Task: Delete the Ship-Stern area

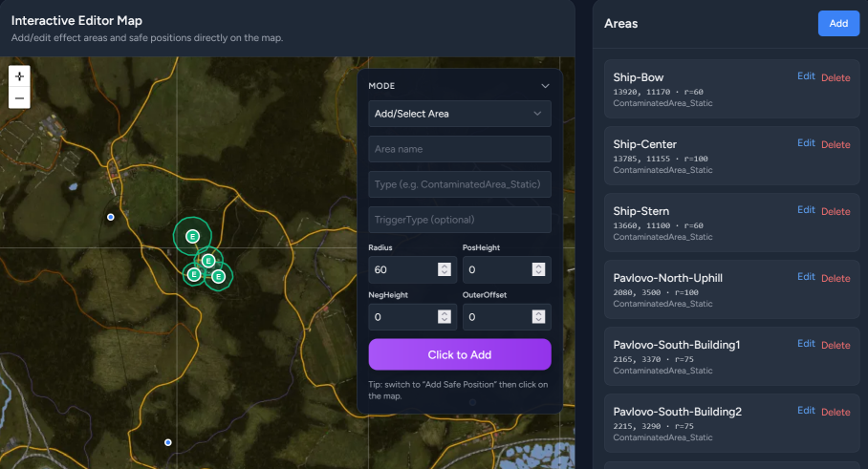Action: coord(835,211)
